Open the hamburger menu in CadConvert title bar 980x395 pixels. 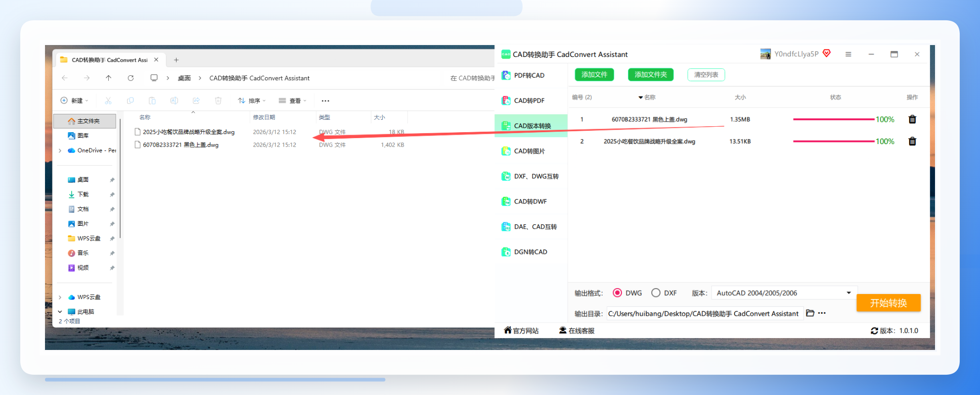pyautogui.click(x=848, y=54)
